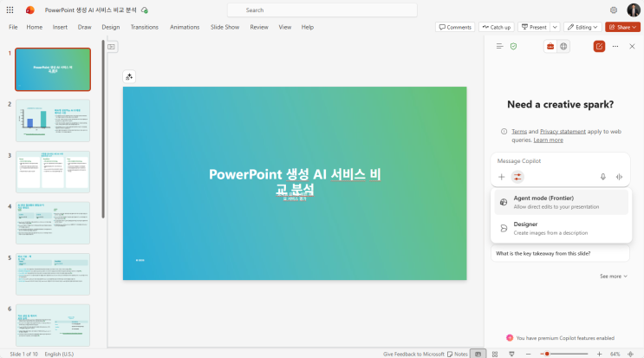644x358 pixels.
Task: Click the plus attach icon in Copilot
Action: click(x=502, y=177)
